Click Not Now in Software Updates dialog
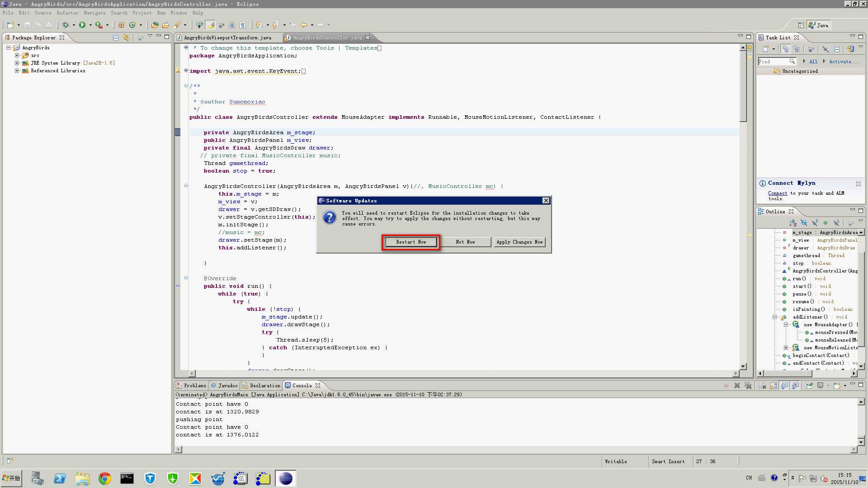Viewport: 868px width, 488px height. (465, 242)
